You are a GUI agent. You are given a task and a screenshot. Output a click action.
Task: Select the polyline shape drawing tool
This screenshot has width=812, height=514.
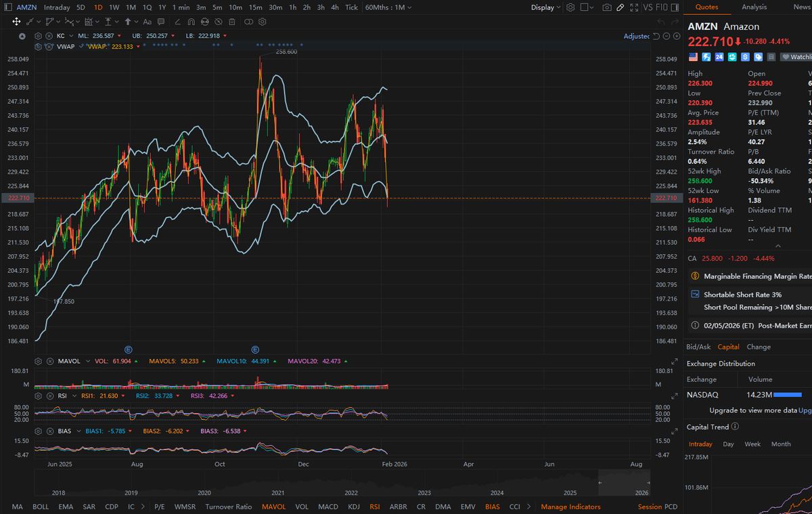[49, 22]
